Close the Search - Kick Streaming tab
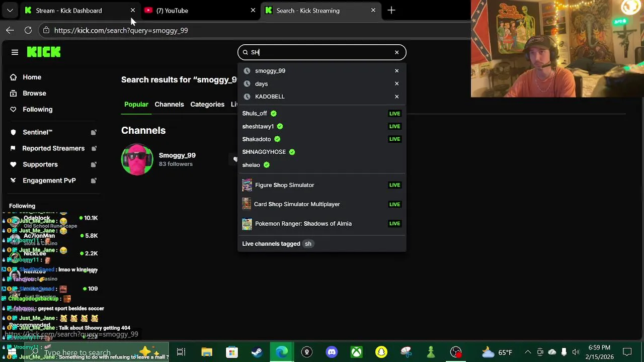 coord(373,11)
